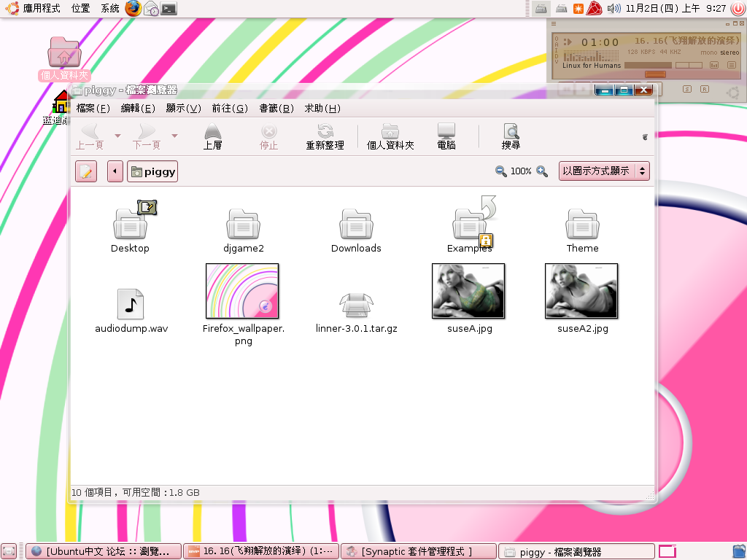
Task: Select the suseA.jpg thumbnail
Action: point(468,291)
